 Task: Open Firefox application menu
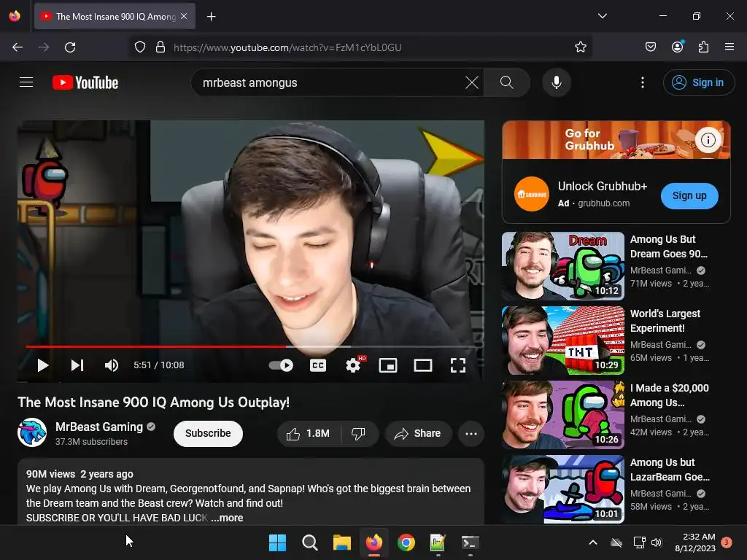click(729, 47)
